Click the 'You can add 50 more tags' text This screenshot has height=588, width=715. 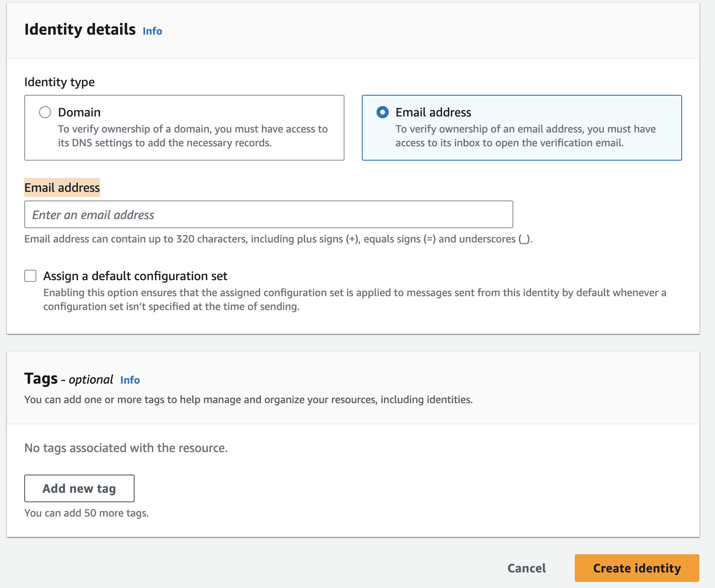point(86,513)
